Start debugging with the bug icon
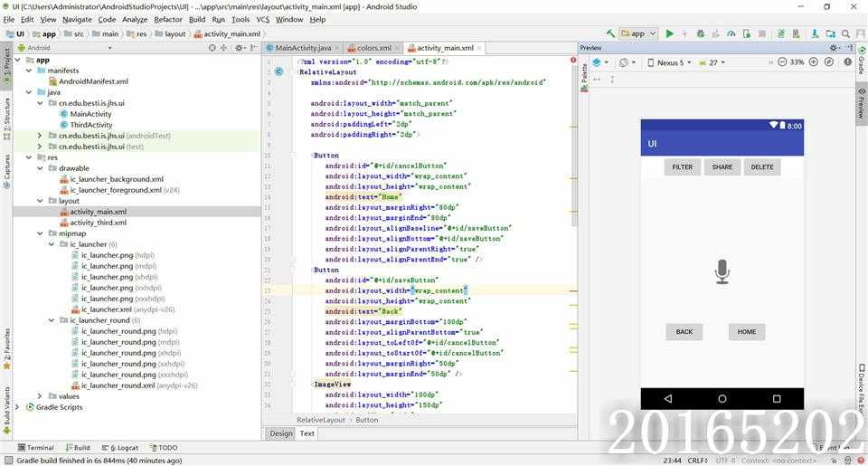868x466 pixels. [x=700, y=33]
